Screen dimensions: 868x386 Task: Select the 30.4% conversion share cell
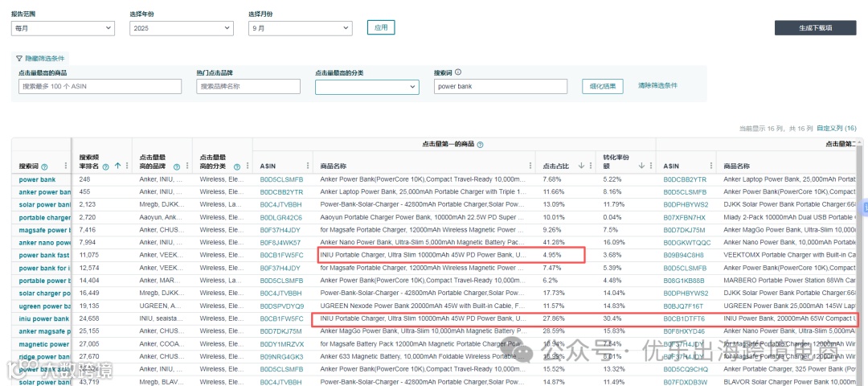click(x=612, y=319)
